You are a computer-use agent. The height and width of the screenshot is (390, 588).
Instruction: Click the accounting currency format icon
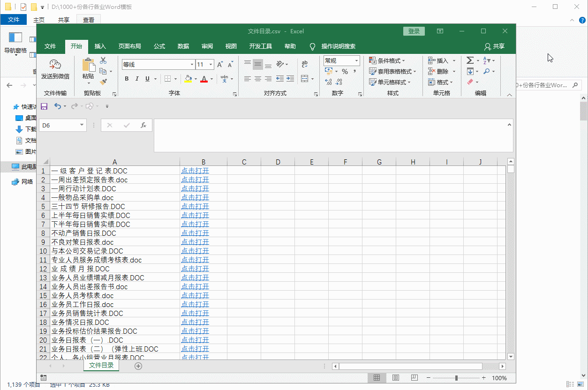pos(328,71)
